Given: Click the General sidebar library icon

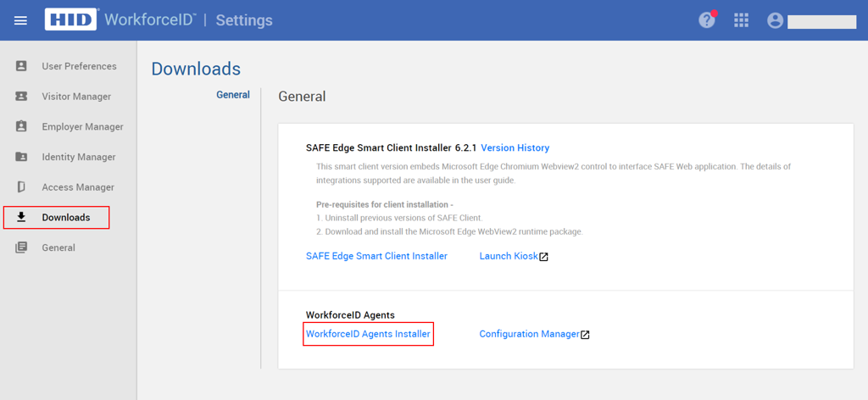Looking at the screenshot, I should (21, 247).
